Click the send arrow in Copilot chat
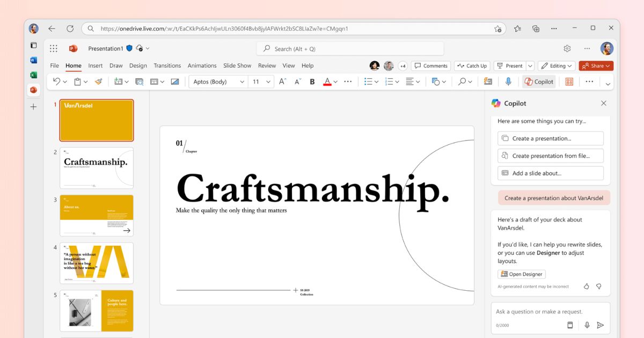 tap(600, 325)
